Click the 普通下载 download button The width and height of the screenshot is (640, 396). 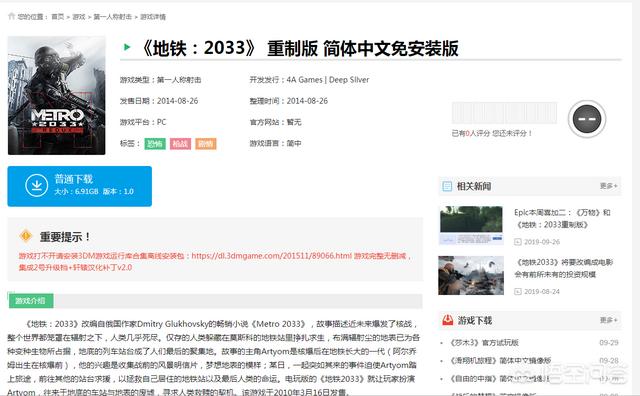[80, 186]
